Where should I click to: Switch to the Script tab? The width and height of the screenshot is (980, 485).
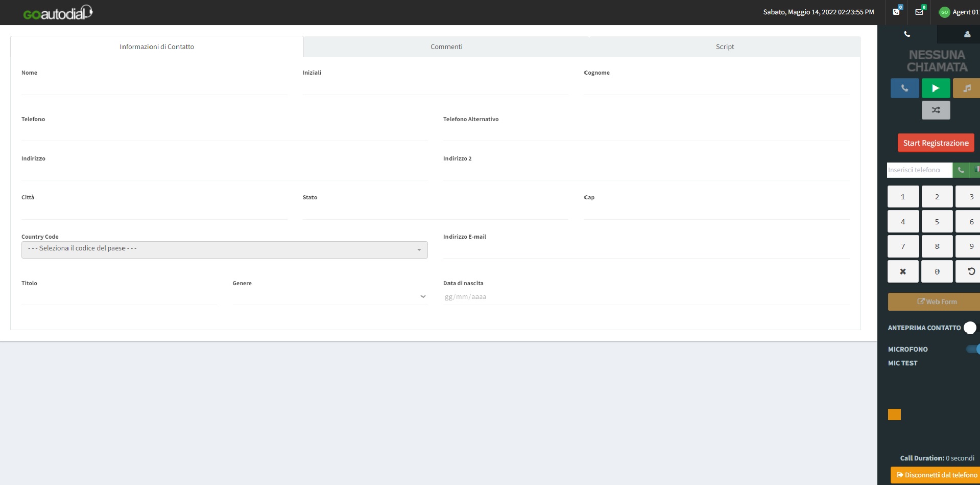[725, 47]
